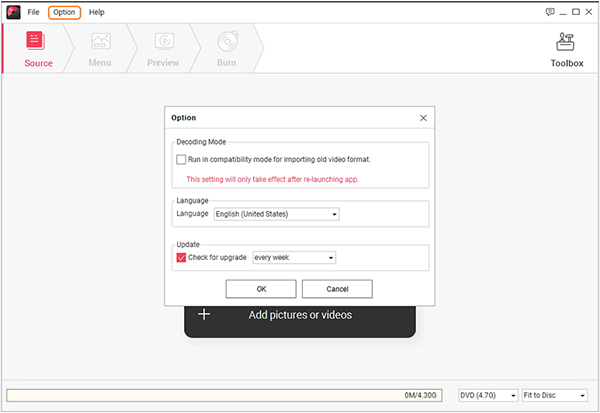Click Cancel in the Option dialog
The height and width of the screenshot is (413, 600).
click(337, 289)
